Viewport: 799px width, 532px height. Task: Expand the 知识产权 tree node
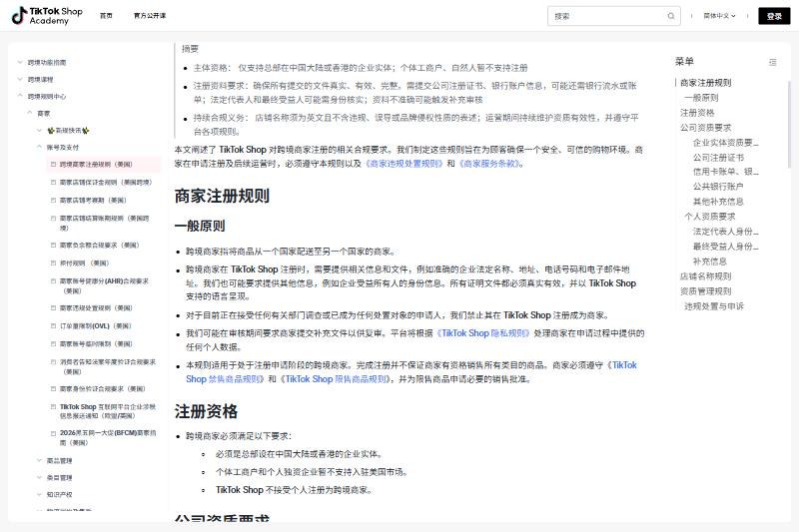(x=39, y=494)
